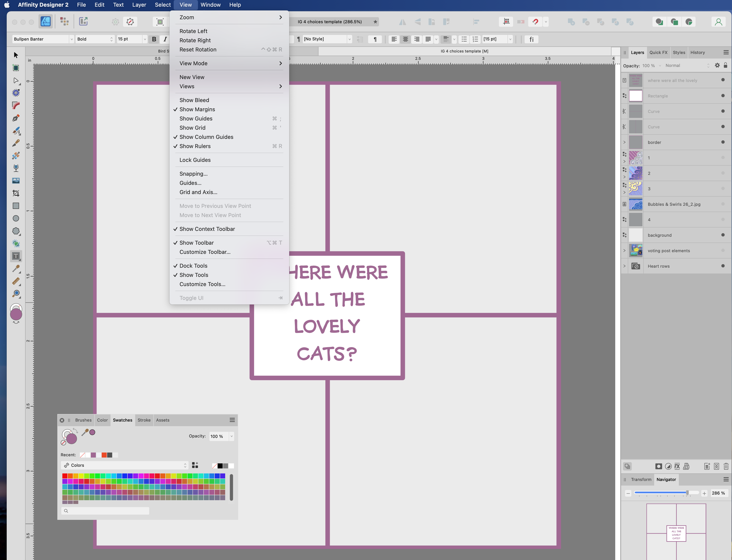
Task: Expand the voting post elements layer group
Action: [624, 251]
